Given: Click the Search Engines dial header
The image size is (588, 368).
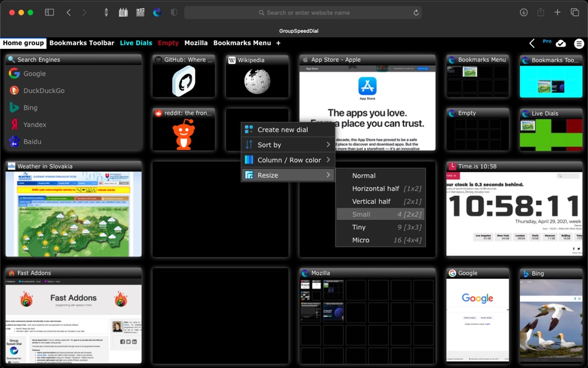Looking at the screenshot, I should [x=74, y=59].
